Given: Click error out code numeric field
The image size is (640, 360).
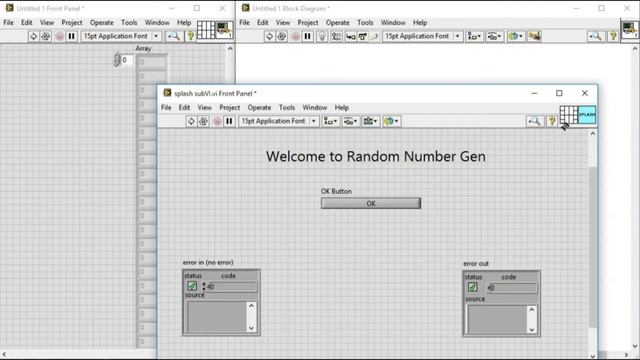Looking at the screenshot, I should click(512, 288).
